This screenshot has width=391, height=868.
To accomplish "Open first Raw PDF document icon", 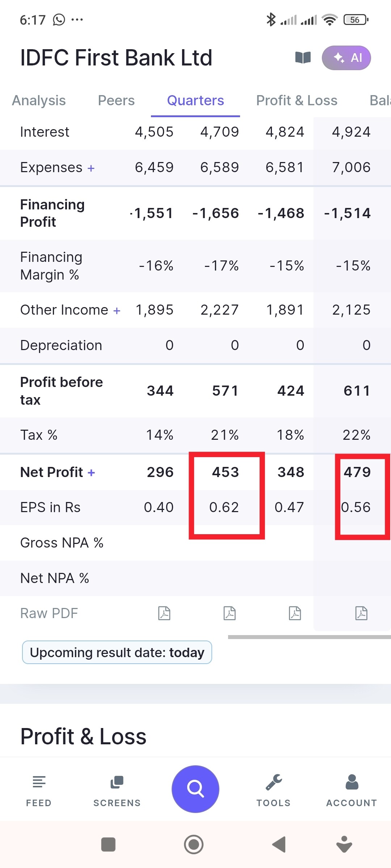I will [164, 613].
